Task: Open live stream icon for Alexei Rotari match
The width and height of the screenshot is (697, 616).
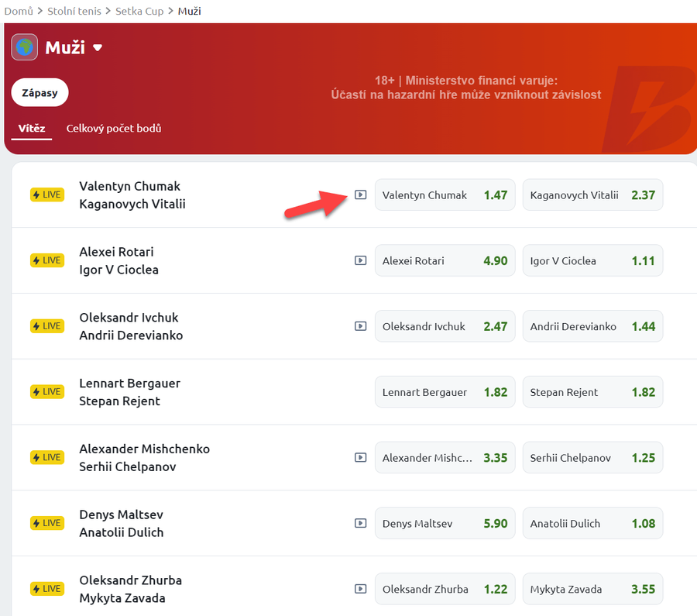Action: coord(360,260)
